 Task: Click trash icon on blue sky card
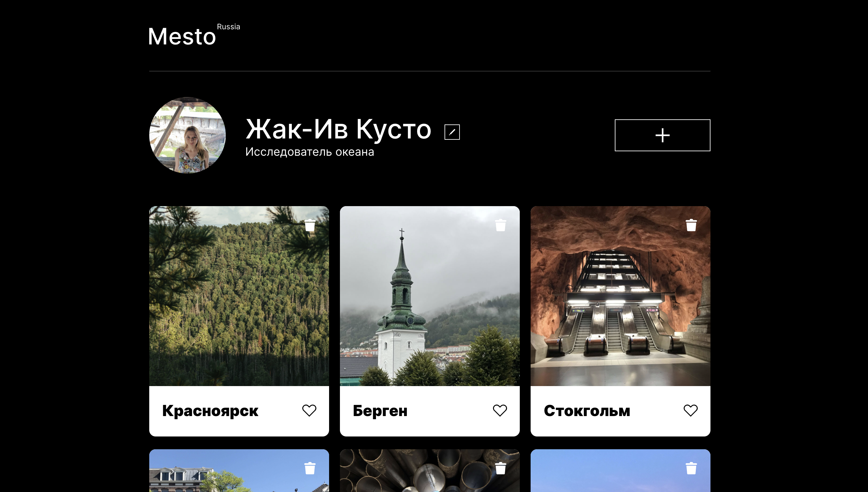click(x=691, y=468)
